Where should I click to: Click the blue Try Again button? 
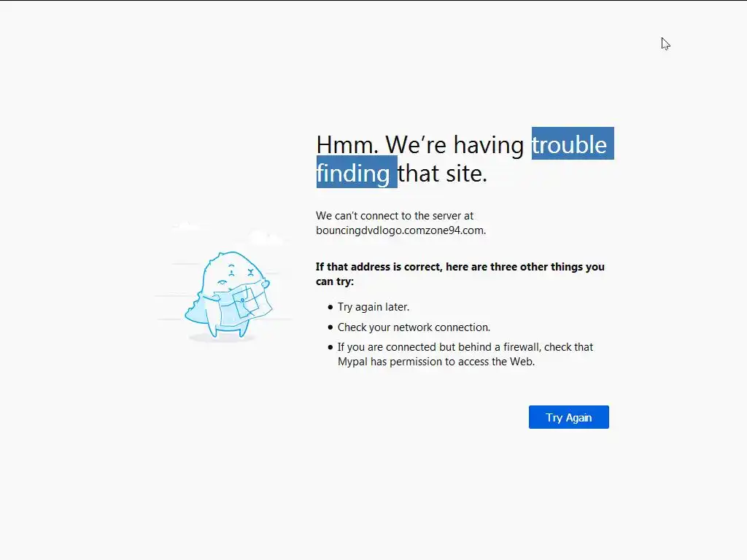[x=568, y=417]
